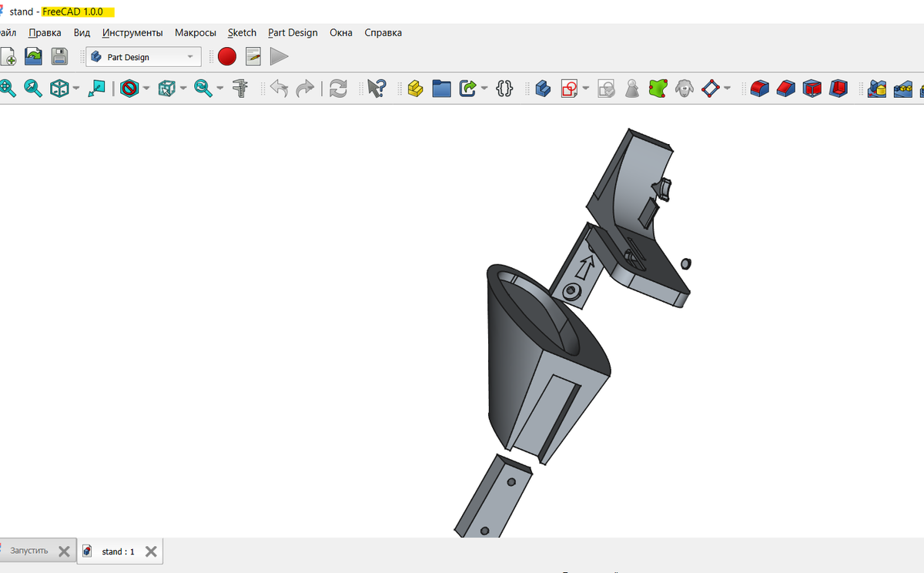
Task: Open the draw style dropdown arrow
Action: click(146, 89)
